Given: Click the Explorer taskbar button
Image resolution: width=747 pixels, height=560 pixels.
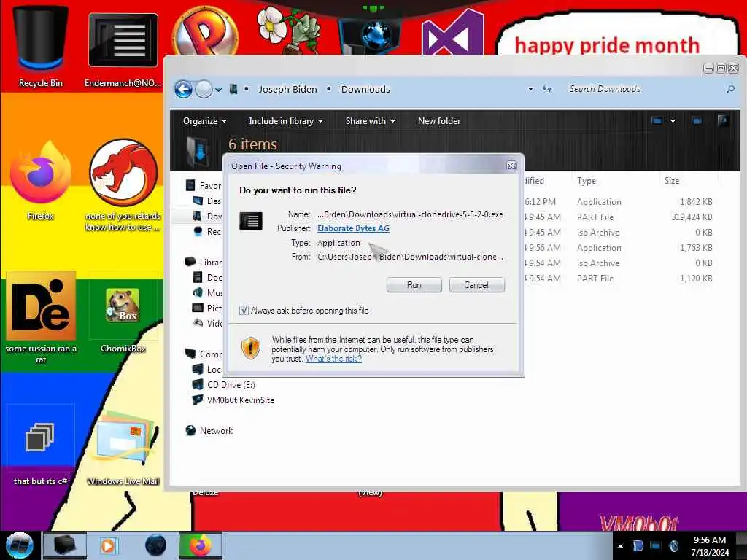Looking at the screenshot, I should tap(65, 545).
